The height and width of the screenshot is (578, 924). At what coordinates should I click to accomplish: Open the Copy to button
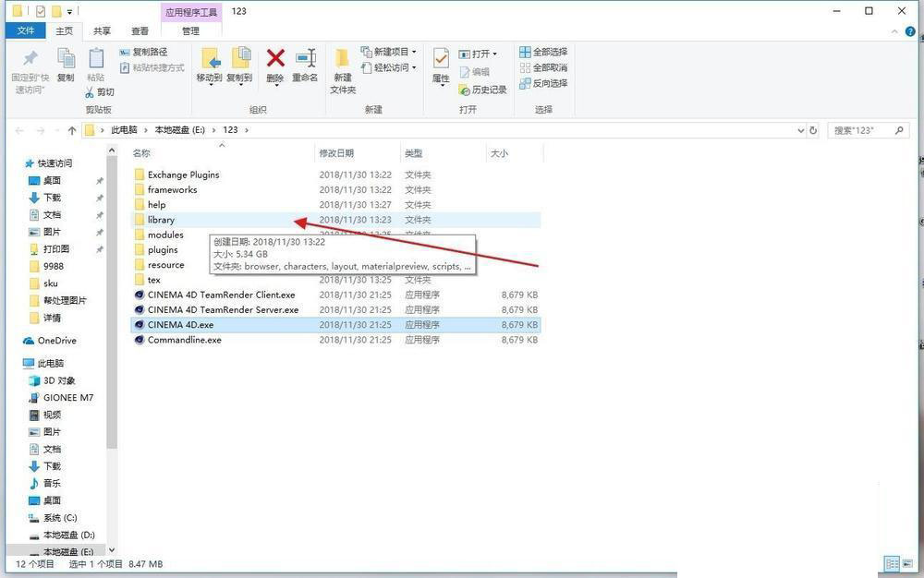click(239, 66)
